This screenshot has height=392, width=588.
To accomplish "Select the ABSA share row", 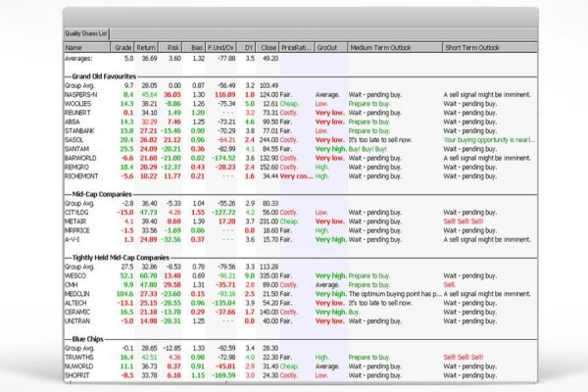I will click(x=300, y=122).
